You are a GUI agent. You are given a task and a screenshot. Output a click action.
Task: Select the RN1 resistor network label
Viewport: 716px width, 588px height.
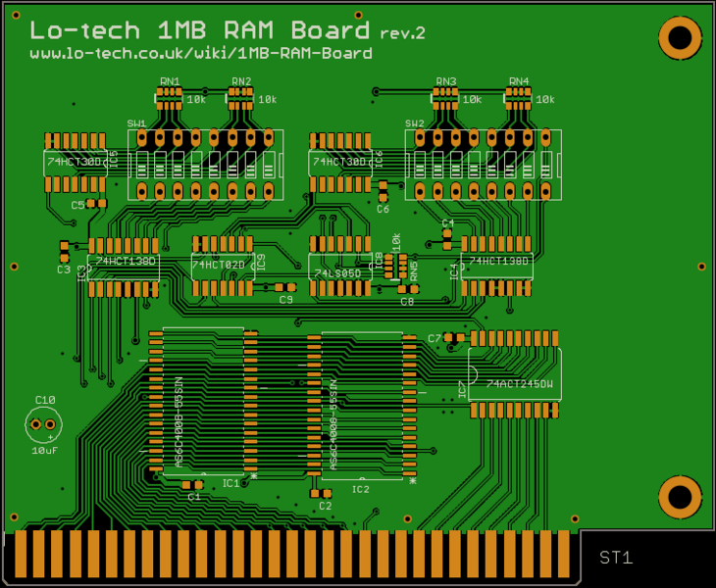(170, 81)
